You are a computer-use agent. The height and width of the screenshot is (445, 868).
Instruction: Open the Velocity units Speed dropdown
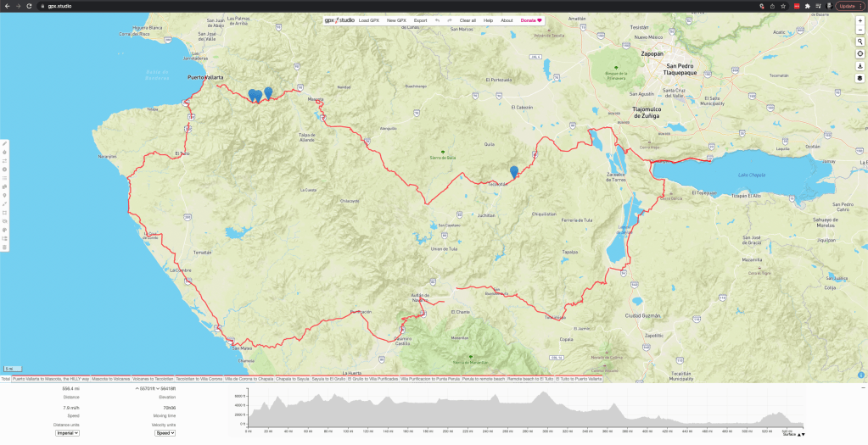pos(165,432)
